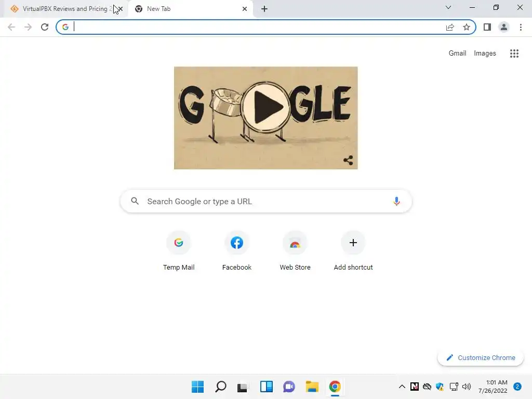Bookmark this tab with the star icon
The image size is (532, 399).
(467, 27)
